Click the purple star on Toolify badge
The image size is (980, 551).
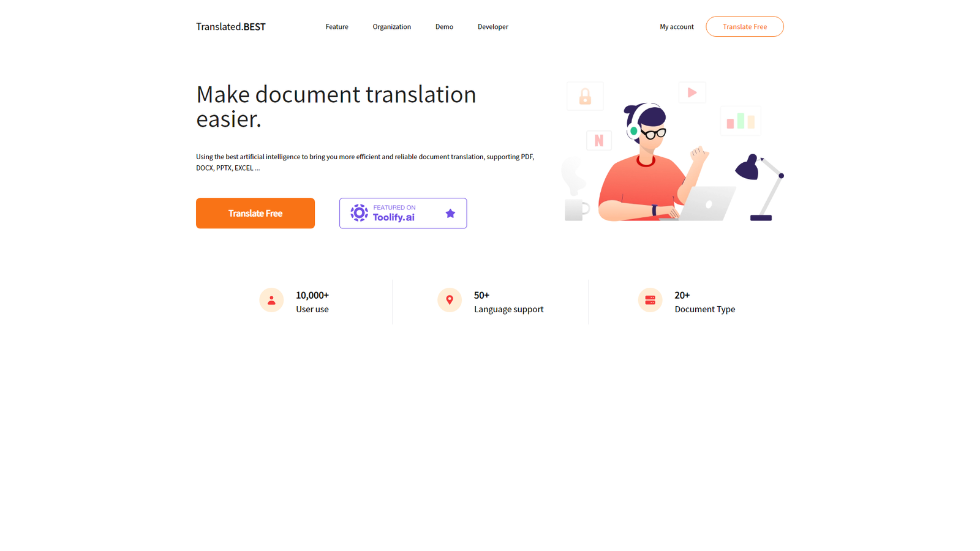(x=450, y=213)
